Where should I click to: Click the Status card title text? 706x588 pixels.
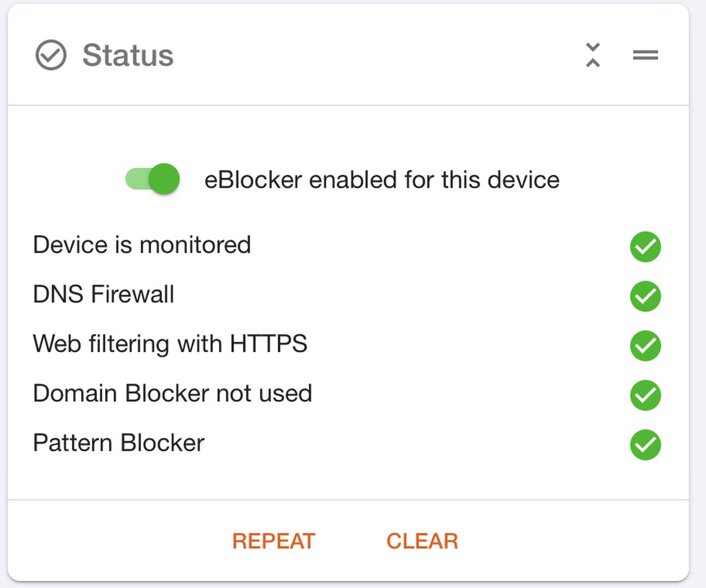click(128, 55)
